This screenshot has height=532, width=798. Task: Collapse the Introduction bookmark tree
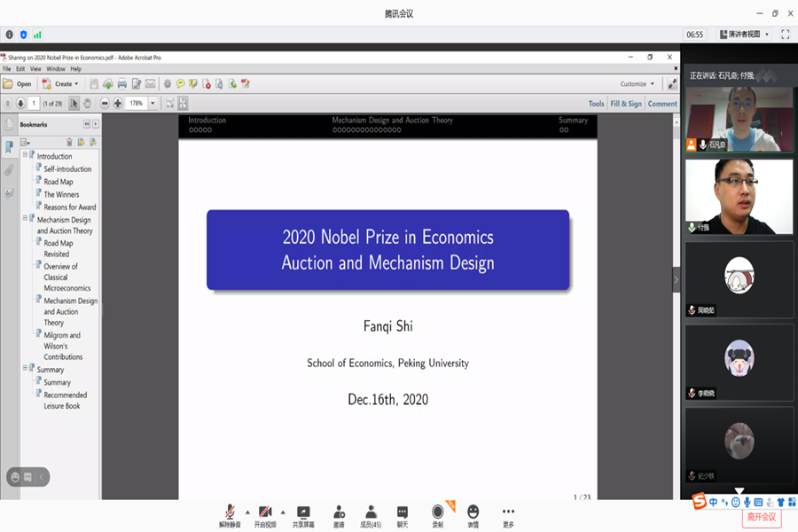[26, 155]
